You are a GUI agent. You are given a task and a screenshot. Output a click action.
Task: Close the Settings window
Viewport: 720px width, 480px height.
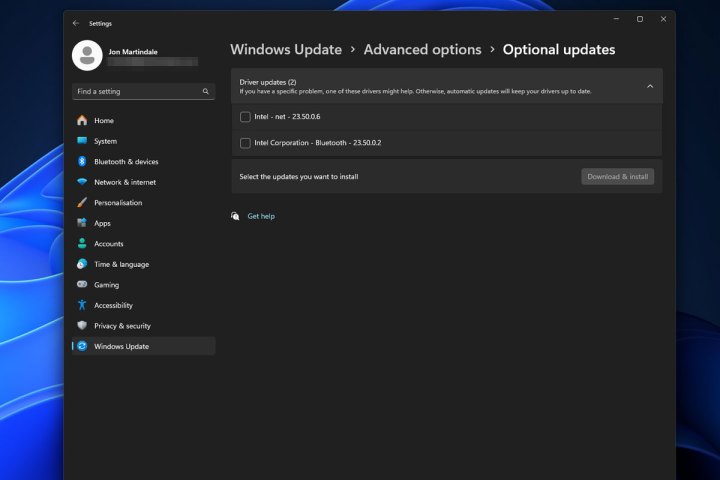coord(663,19)
